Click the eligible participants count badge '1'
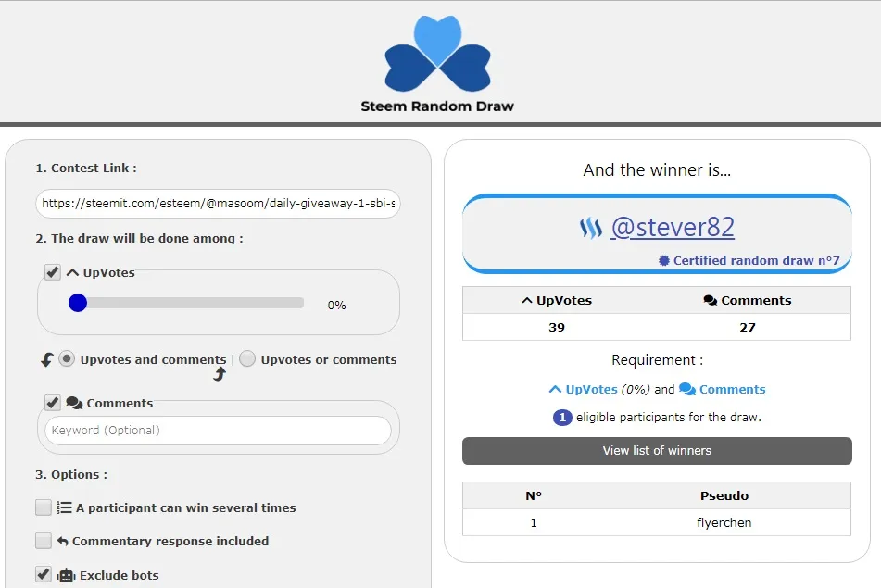The image size is (881, 588). coord(562,418)
